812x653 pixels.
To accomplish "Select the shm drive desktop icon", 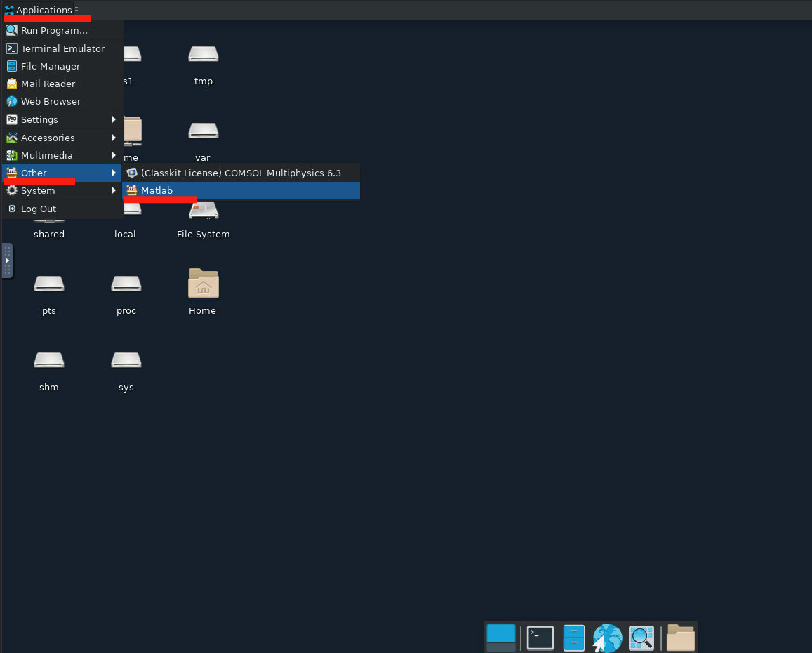I will pyautogui.click(x=48, y=360).
